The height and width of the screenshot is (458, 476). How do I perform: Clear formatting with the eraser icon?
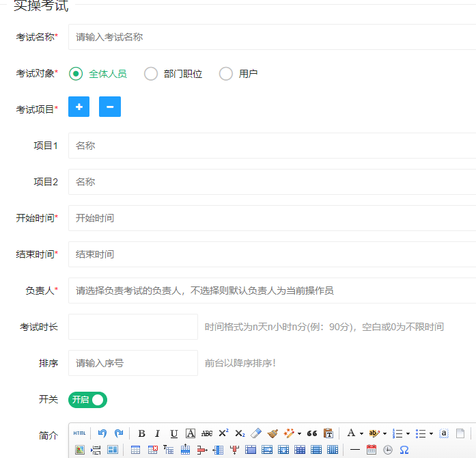[x=256, y=433]
